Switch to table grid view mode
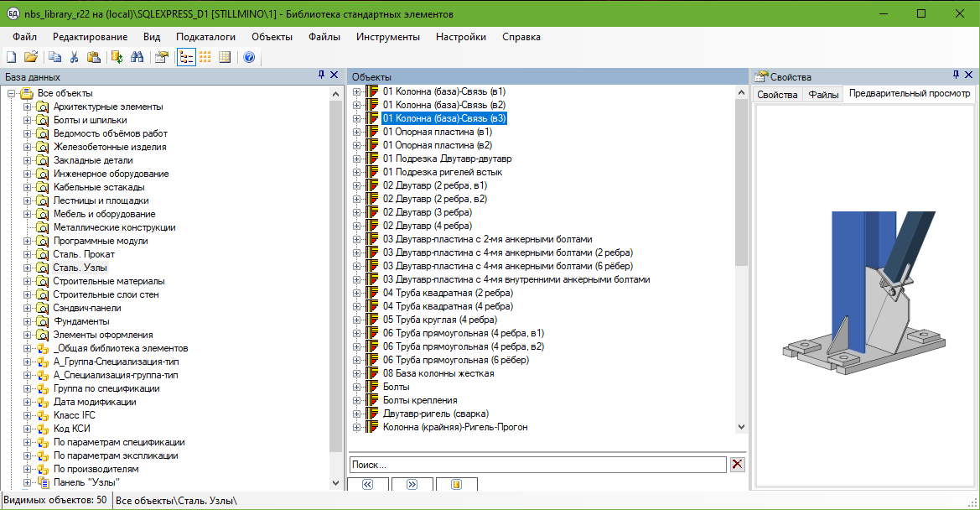This screenshot has height=510, width=980. pyautogui.click(x=225, y=58)
